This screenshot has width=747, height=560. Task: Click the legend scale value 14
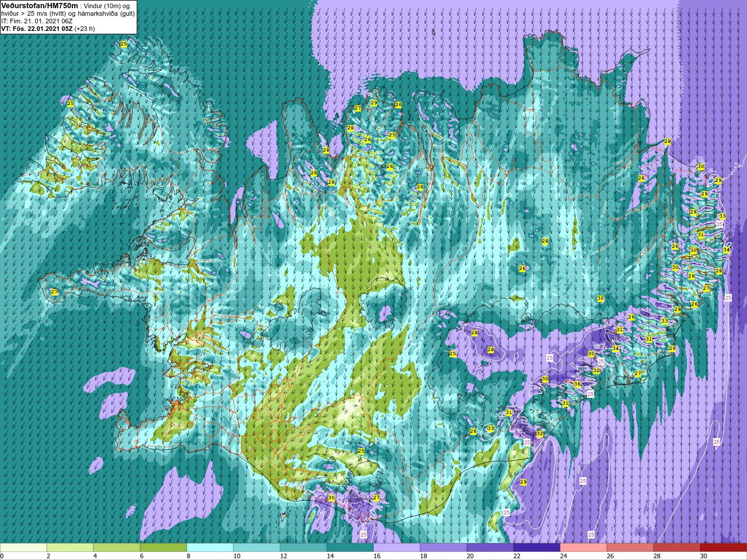(330, 556)
